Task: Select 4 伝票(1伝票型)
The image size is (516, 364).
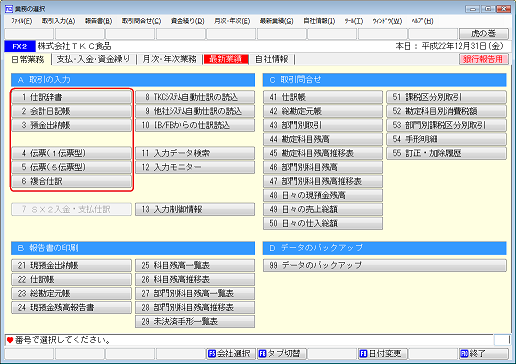Action: click(x=71, y=153)
